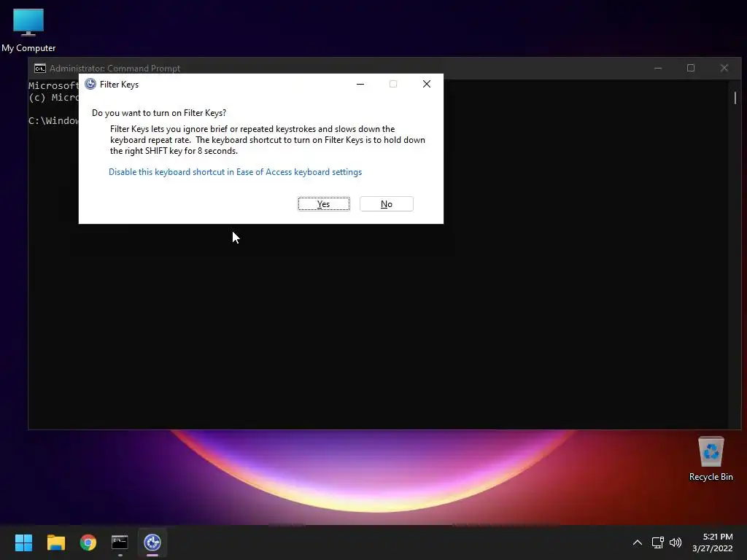Click the 'Do you want to turn on Filter Keys?' text
The height and width of the screenshot is (560, 747).
pos(159,113)
